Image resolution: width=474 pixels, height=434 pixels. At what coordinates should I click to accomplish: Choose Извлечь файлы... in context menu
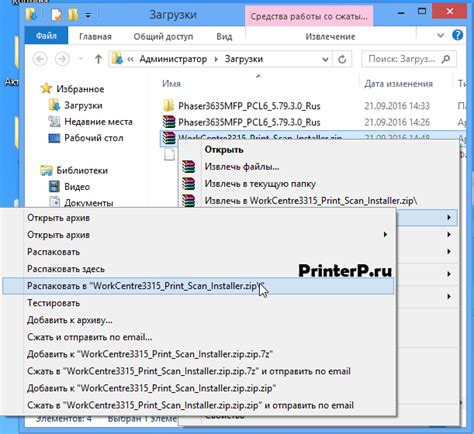[x=242, y=166]
